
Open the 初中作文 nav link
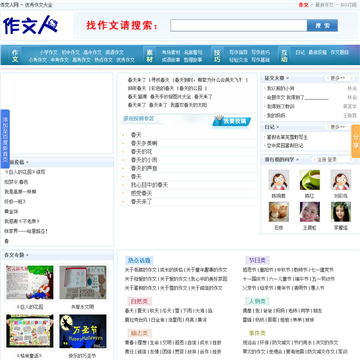tap(70, 52)
